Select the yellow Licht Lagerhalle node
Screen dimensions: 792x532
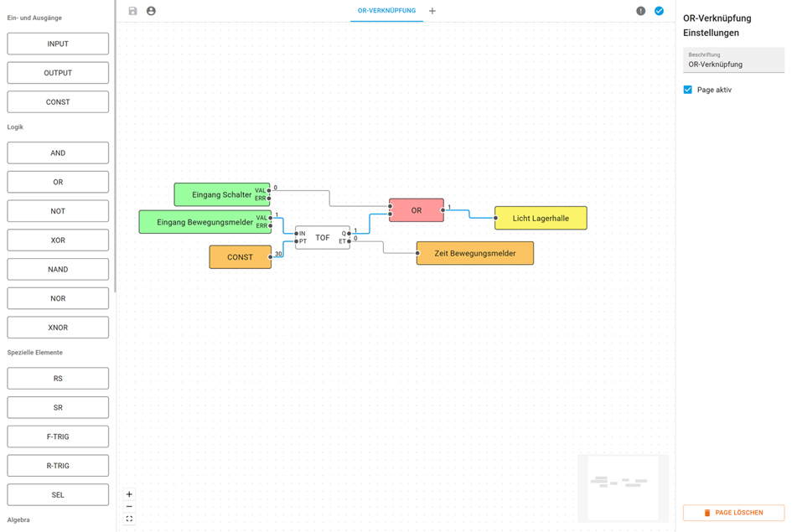pyautogui.click(x=541, y=218)
